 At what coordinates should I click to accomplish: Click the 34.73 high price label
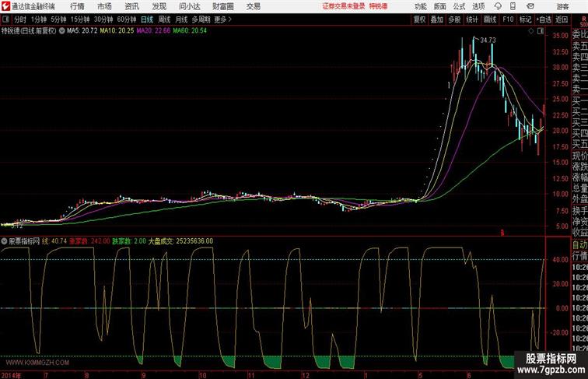[x=488, y=40]
